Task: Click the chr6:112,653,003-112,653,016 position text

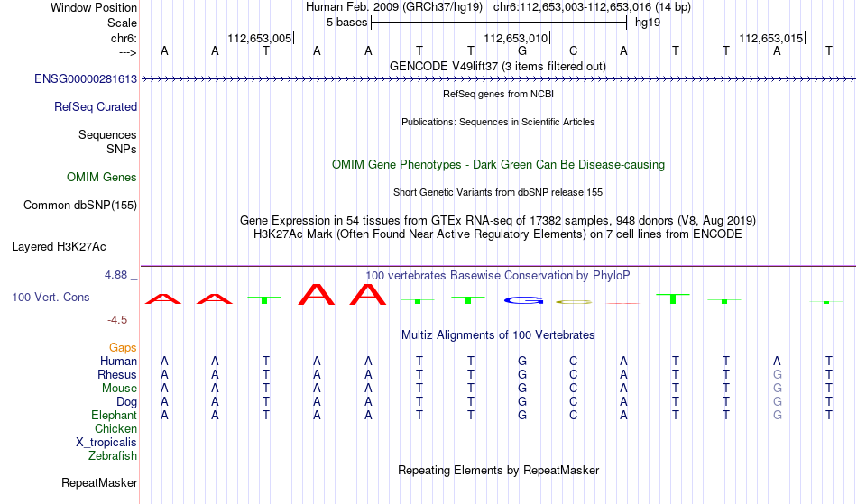Action: coord(592,7)
